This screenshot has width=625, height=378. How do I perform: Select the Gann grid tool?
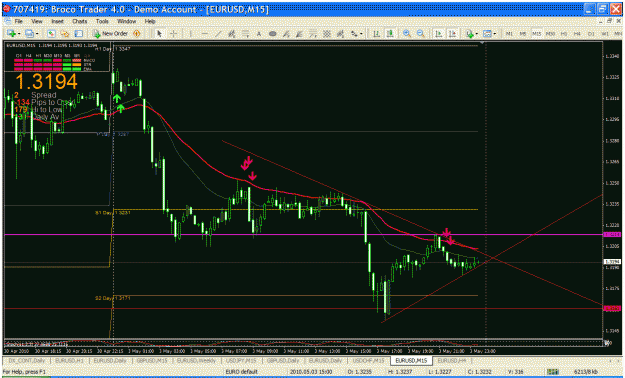point(326,34)
